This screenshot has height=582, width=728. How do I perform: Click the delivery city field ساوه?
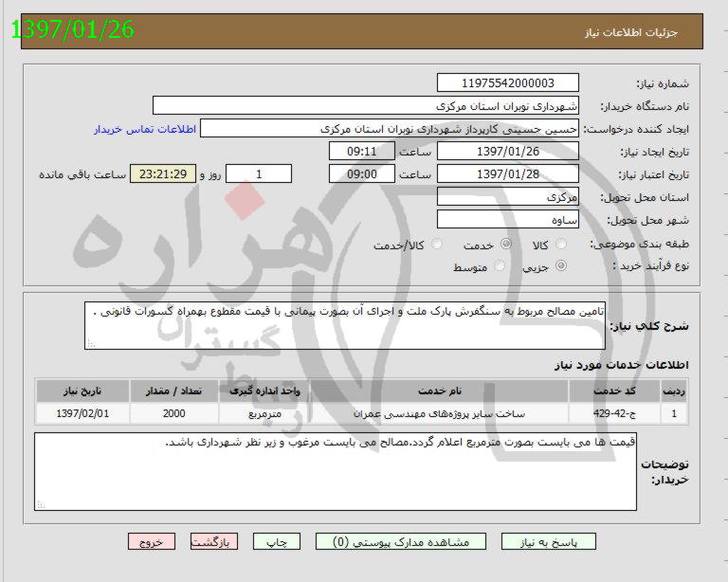point(508,220)
